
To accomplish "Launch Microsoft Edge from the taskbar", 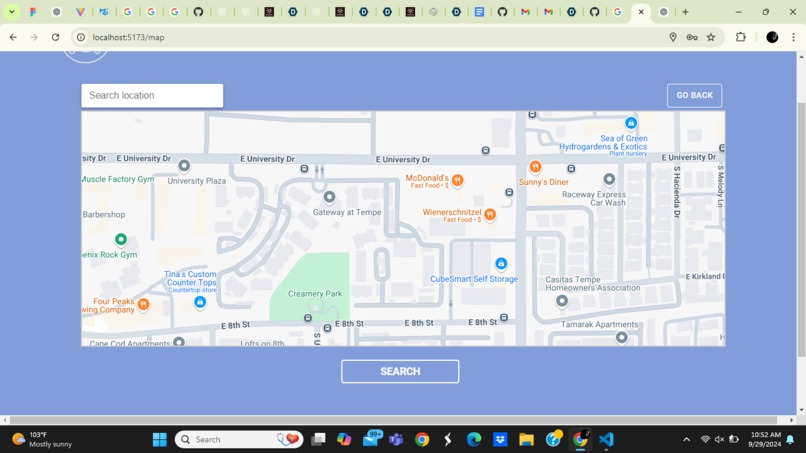I will [x=473, y=440].
